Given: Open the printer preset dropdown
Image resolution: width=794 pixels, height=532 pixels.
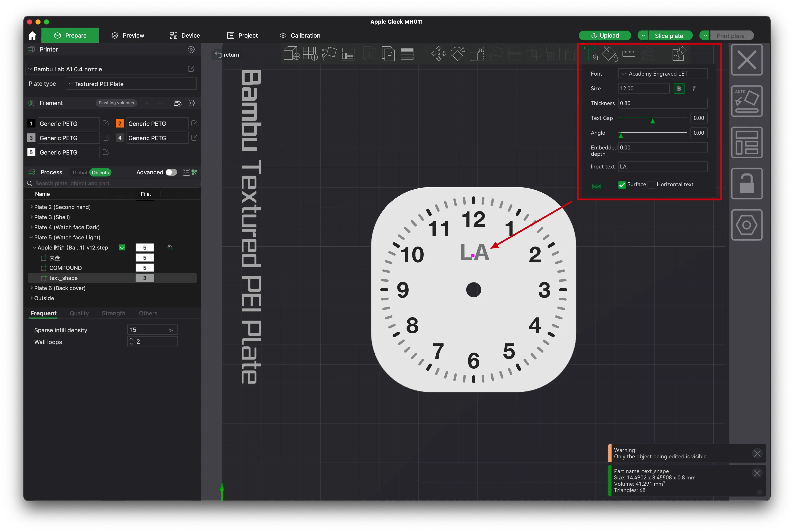Looking at the screenshot, I should pyautogui.click(x=106, y=69).
